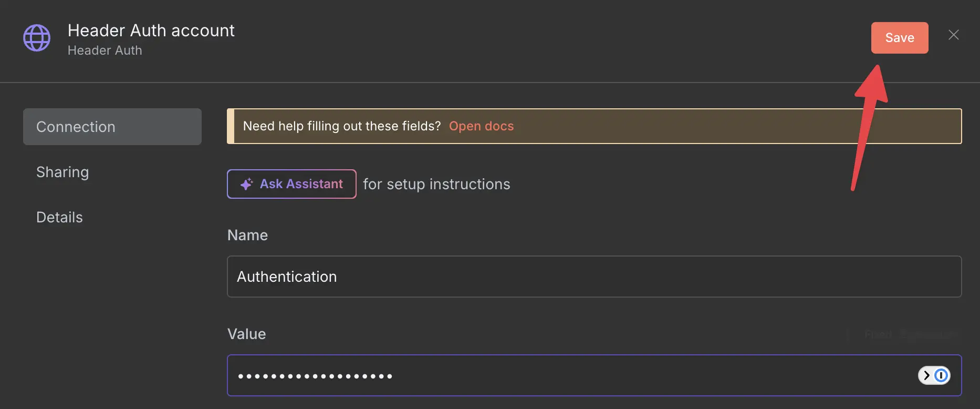Focus the Name field containing Authentication
This screenshot has width=980, height=409.
(594, 277)
